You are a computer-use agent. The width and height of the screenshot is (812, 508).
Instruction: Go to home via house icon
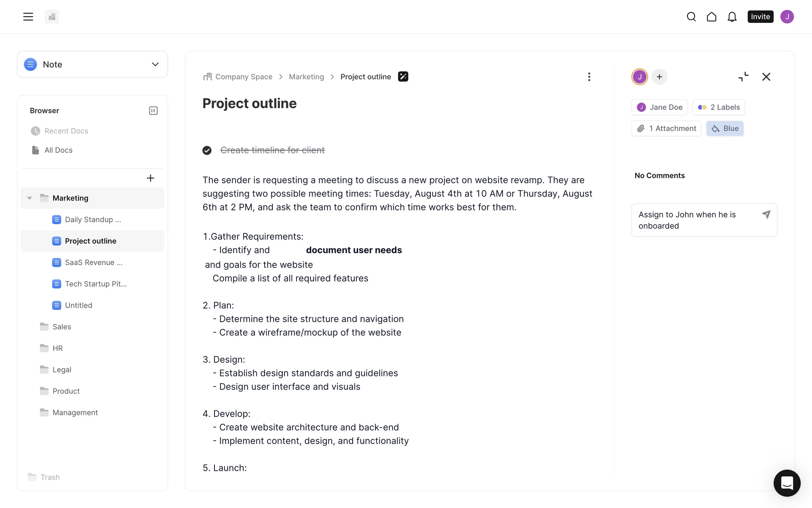click(711, 17)
